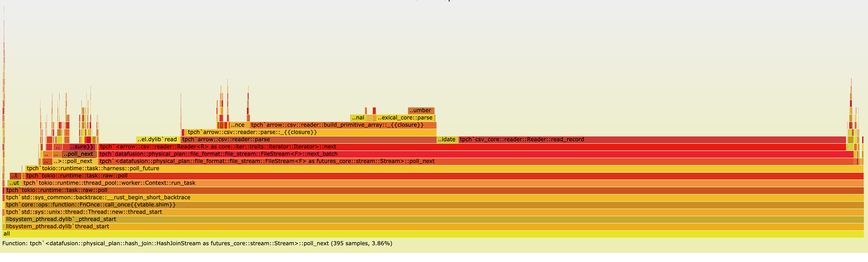Click FileStream<F> Stream::poll_next frame
The height and width of the screenshot is (262, 868).
tap(475, 161)
